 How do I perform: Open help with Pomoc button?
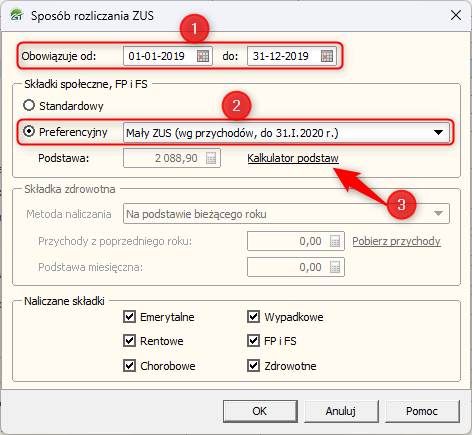click(x=422, y=411)
